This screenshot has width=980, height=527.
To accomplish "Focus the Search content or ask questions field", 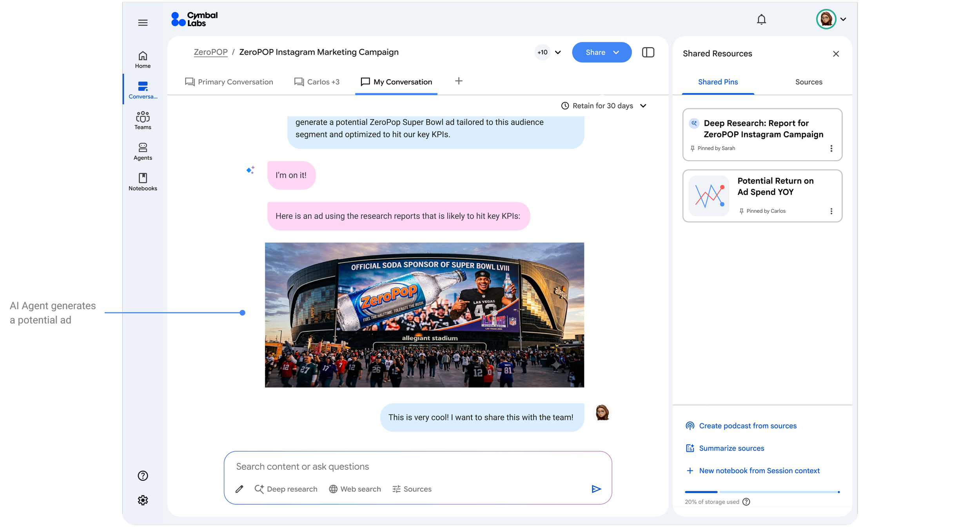I will pyautogui.click(x=417, y=467).
